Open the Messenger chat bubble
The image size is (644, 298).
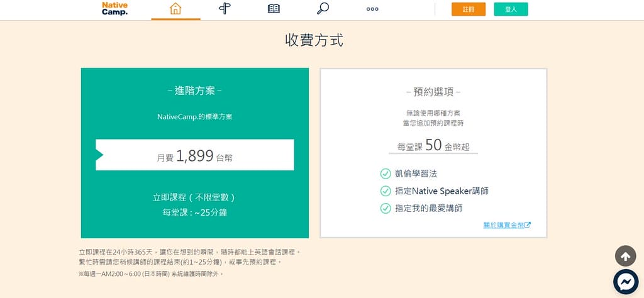point(626,282)
